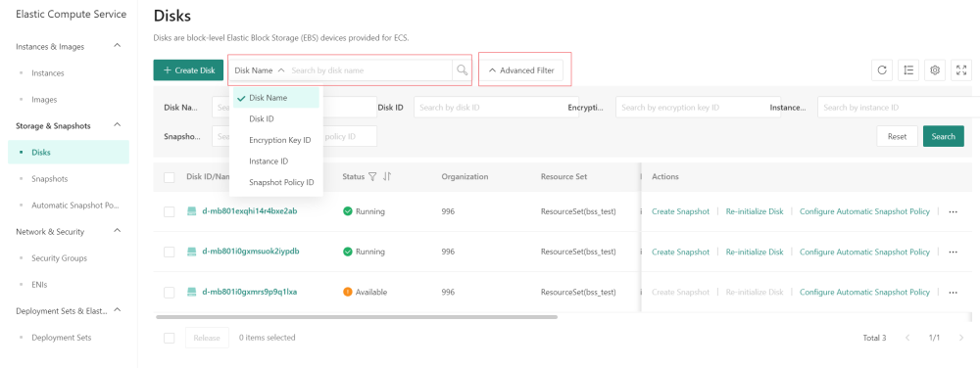Re-initialize Disk d-mb801i0gxmsuok2iypdb

[x=755, y=252]
